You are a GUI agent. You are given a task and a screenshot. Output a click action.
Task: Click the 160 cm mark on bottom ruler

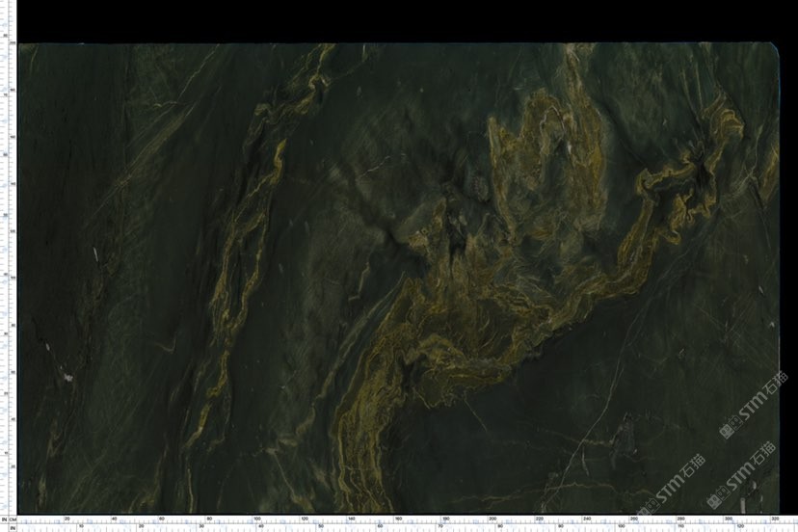click(x=398, y=519)
